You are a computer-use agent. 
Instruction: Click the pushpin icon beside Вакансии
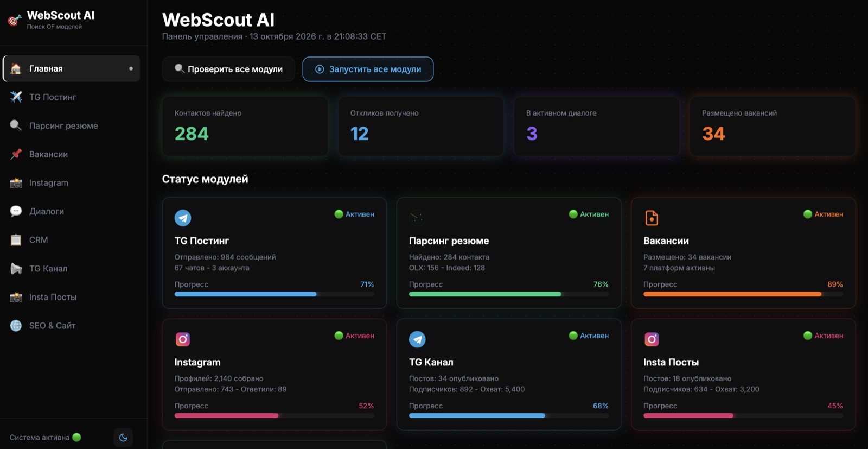pos(16,154)
